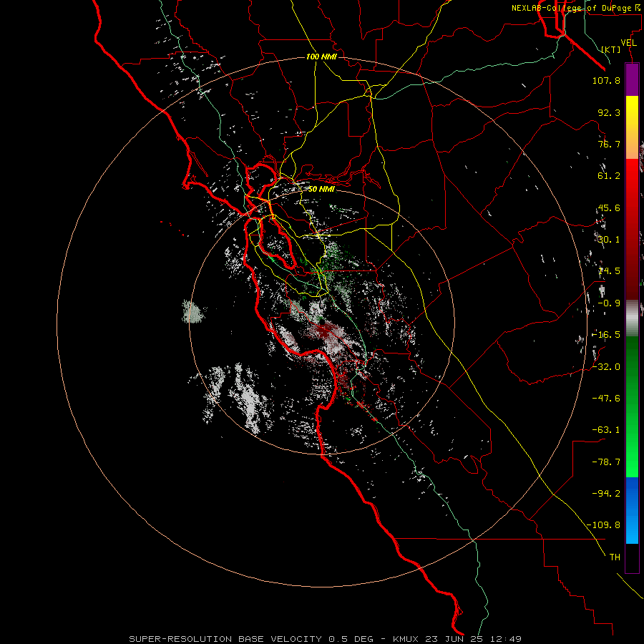This screenshot has height=644, width=644.
Task: Click the [KT] units label
Action: (611, 49)
